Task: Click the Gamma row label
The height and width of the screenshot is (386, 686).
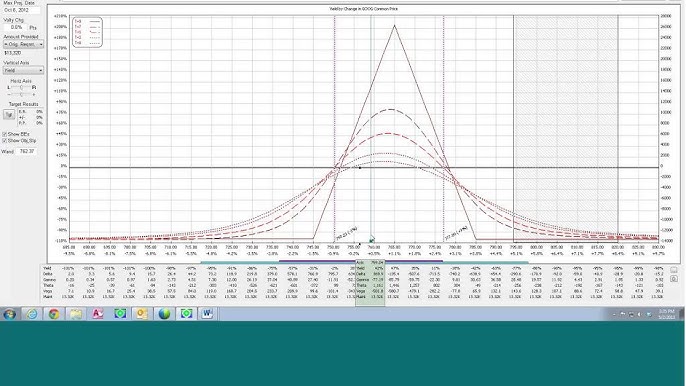Action: point(48,279)
